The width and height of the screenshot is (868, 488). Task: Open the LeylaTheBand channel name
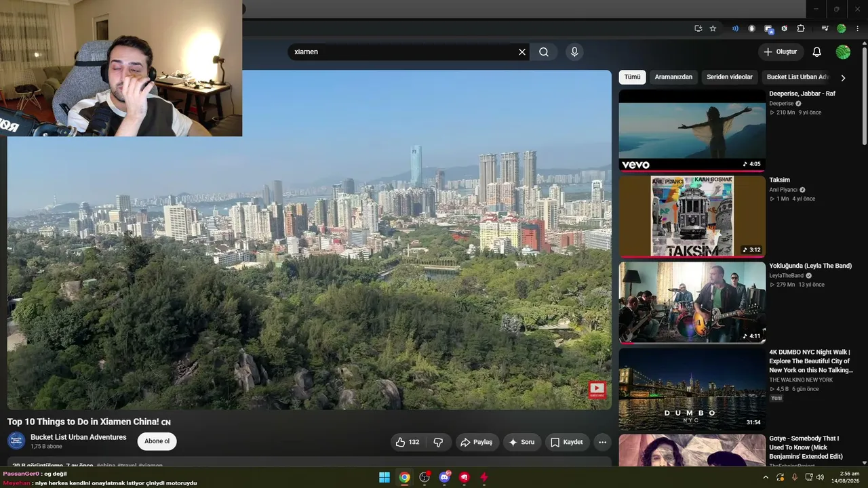(786, 276)
